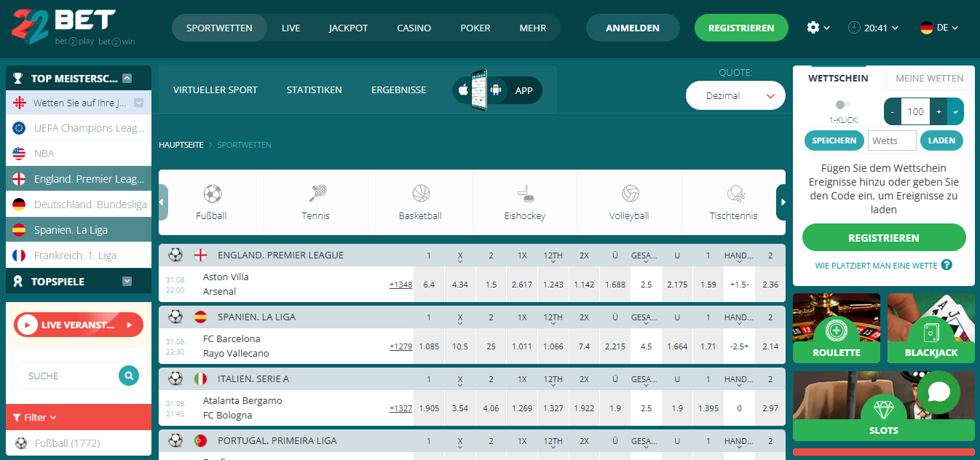Open the Tennis sport category
Viewport: 980px width, 460px height.
coord(316,202)
